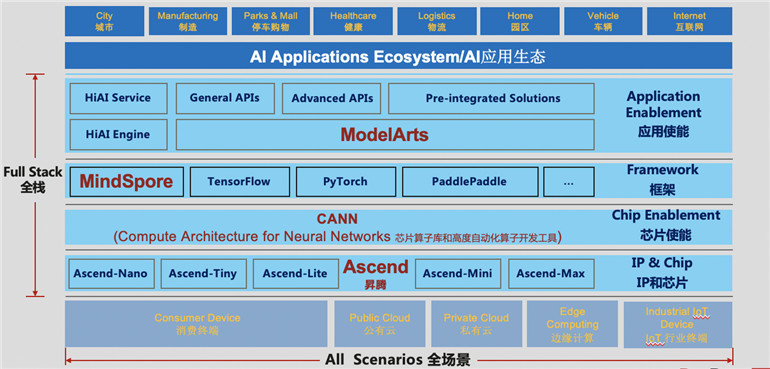Click the CANN title text
The width and height of the screenshot is (770, 369).
337,219
